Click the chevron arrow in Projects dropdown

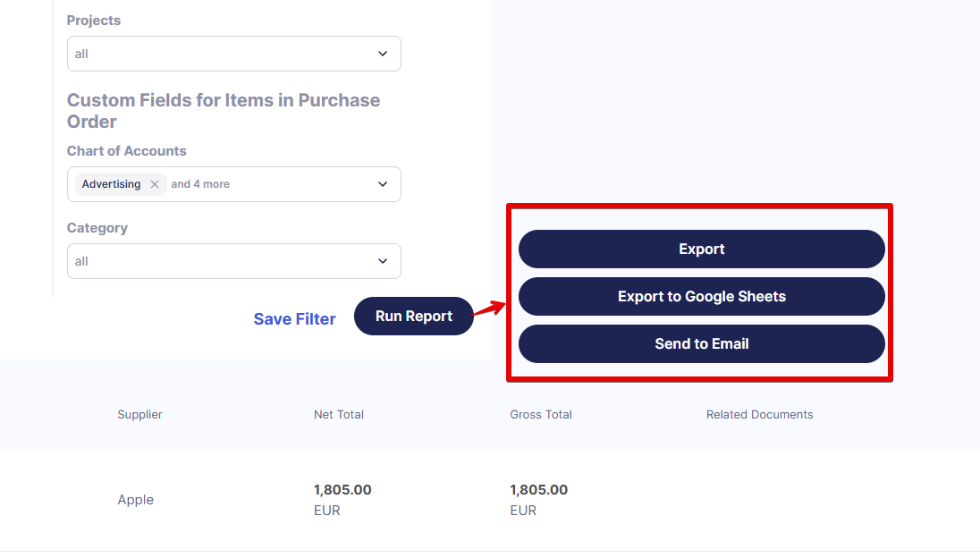[383, 54]
